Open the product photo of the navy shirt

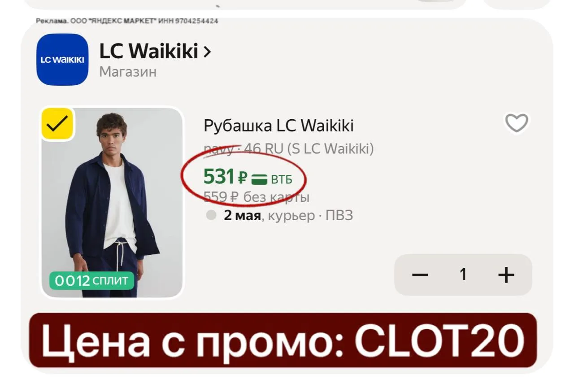[112, 202]
